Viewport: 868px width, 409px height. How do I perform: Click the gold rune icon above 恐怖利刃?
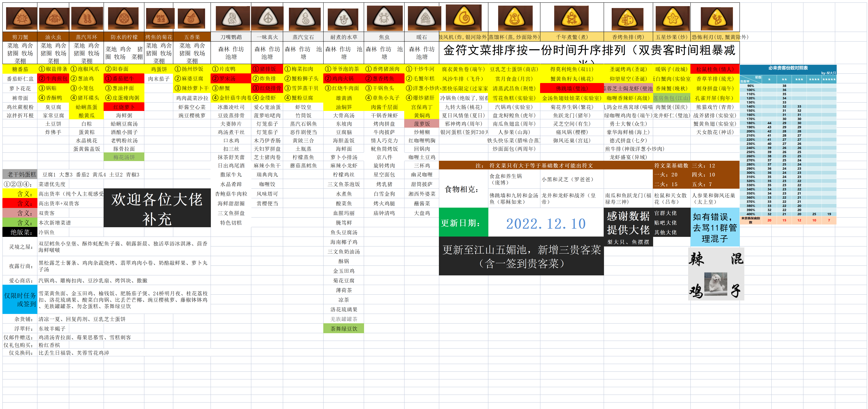pyautogui.click(x=717, y=18)
